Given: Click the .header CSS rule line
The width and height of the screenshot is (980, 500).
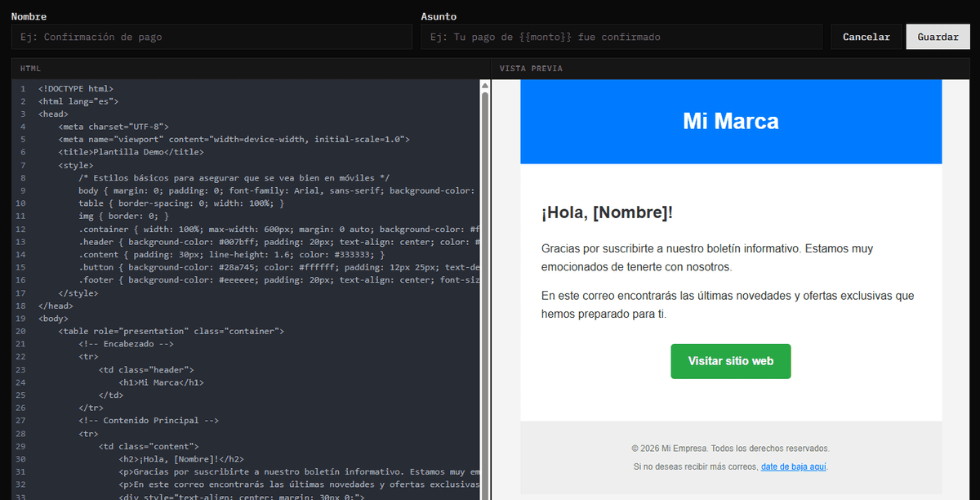Looking at the screenshot, I should 279,241.
